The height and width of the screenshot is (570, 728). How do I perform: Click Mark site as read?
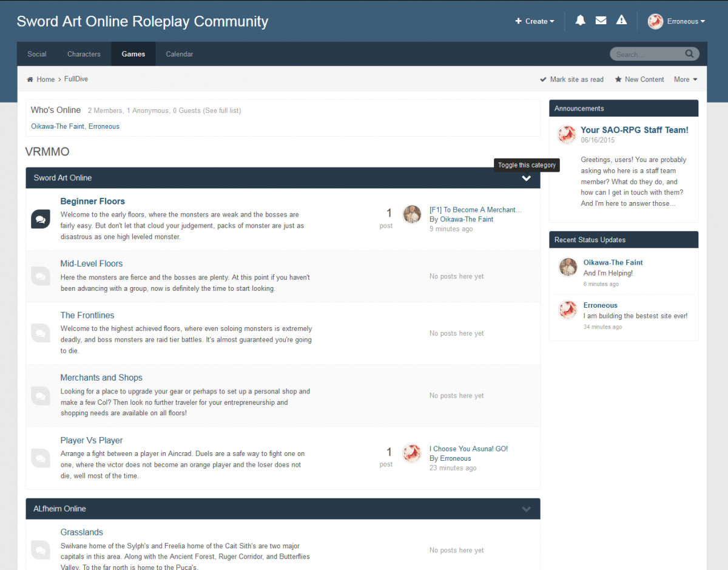coord(571,80)
